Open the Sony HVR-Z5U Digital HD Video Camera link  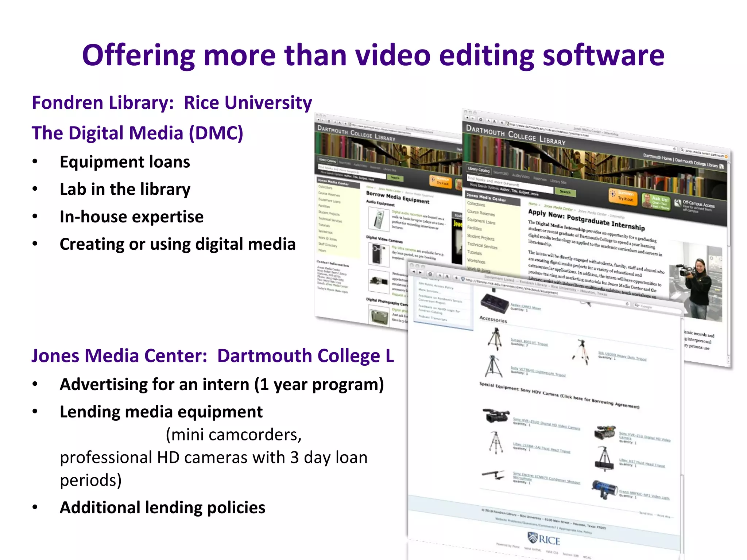546,424
